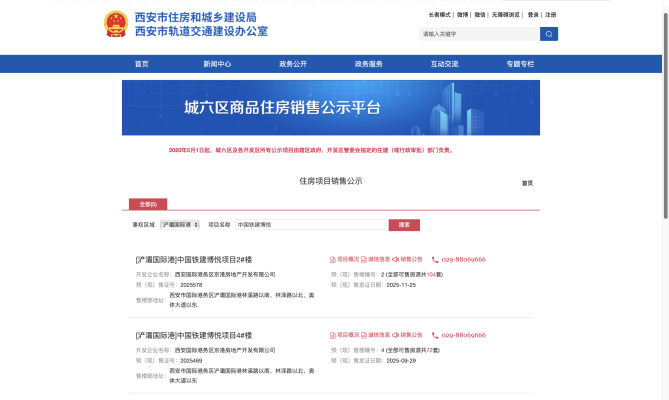The height and width of the screenshot is (400, 669).
Task: Switch to 长者模式 at the top
Action: coord(440,15)
